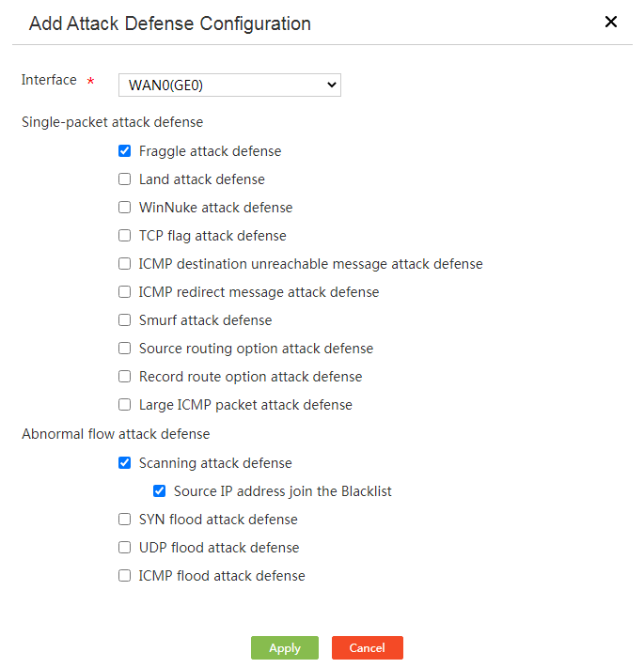Tick Large ICMP packet attack defense

click(124, 405)
